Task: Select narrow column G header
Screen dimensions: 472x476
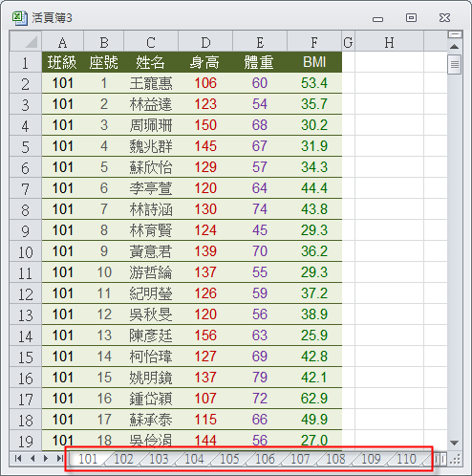Action: tap(348, 41)
